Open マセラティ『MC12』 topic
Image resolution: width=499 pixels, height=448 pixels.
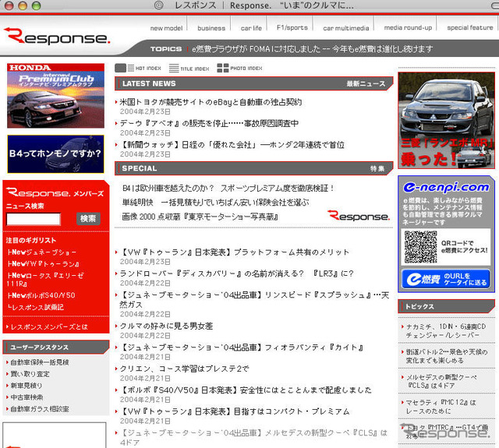coord(441,407)
